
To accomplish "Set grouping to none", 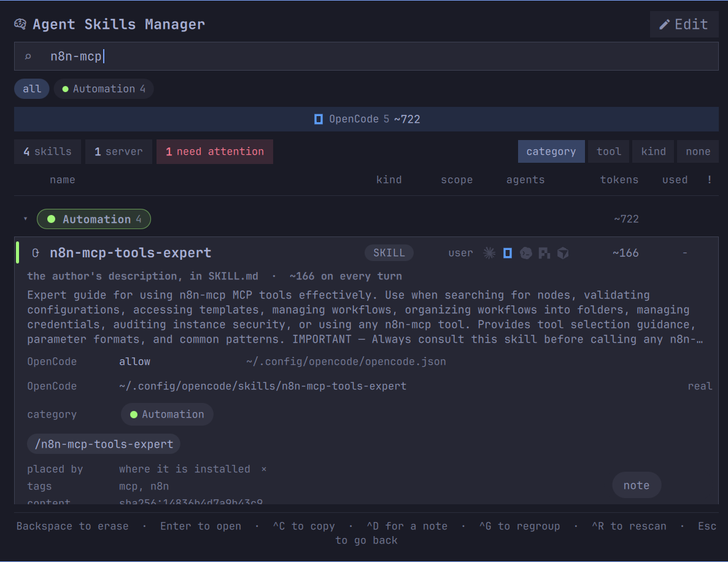I will 698,152.
